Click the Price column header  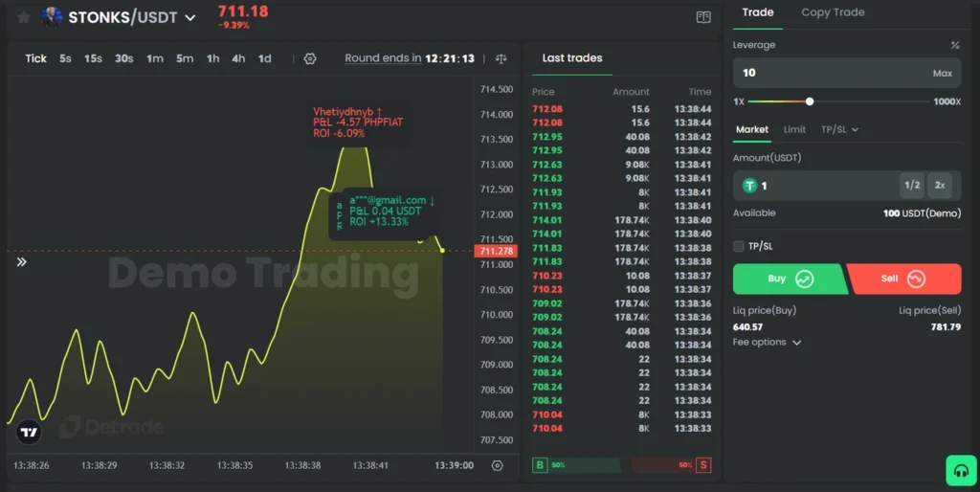544,92
